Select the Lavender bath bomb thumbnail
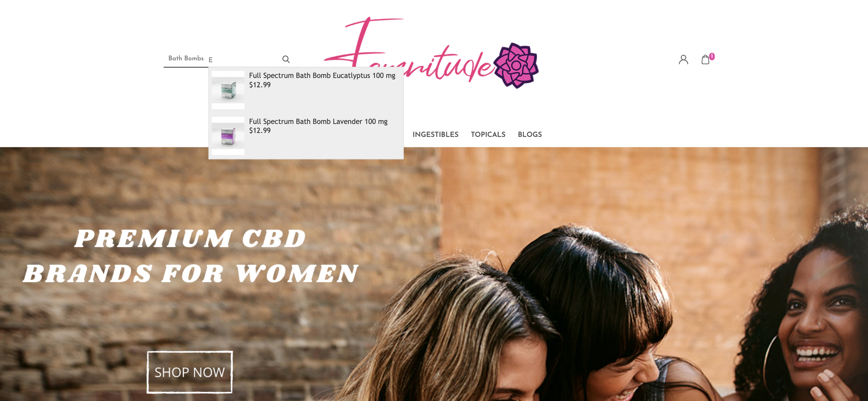Screen dimensions: 868x401 point(228,136)
